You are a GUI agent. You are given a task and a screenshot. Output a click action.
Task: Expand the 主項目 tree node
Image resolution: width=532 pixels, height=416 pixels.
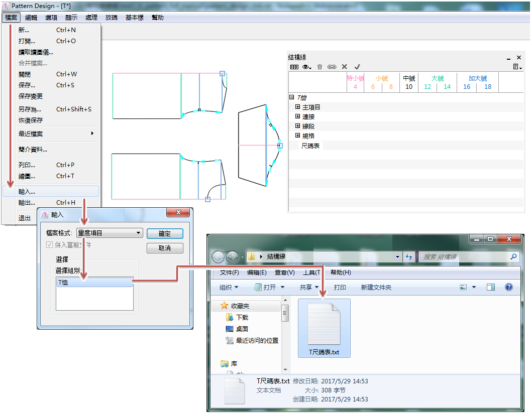[297, 107]
